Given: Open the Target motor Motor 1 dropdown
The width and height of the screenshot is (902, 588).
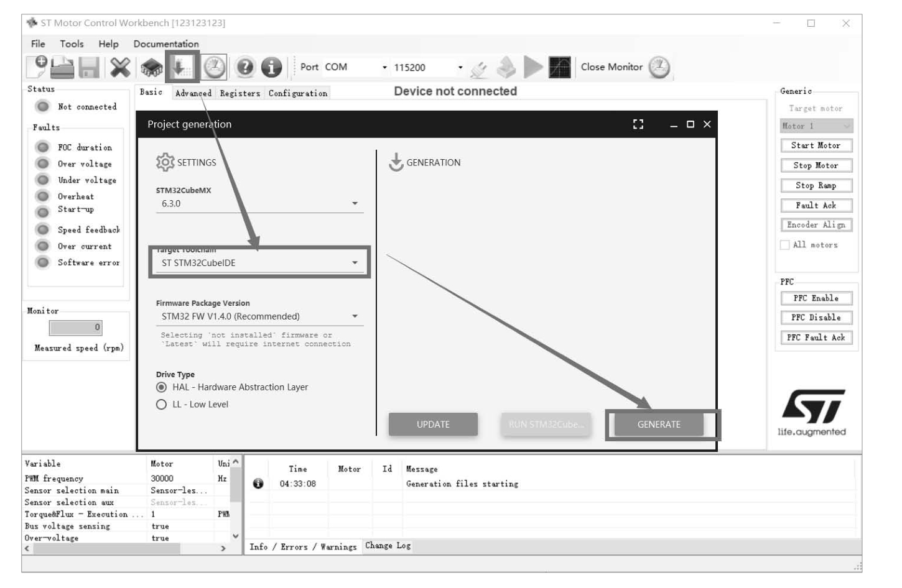Looking at the screenshot, I should point(816,126).
